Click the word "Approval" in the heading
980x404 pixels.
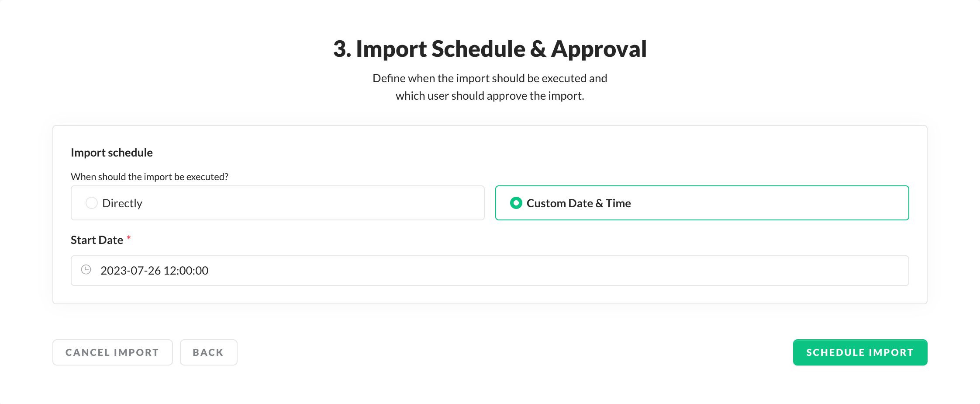(x=599, y=49)
